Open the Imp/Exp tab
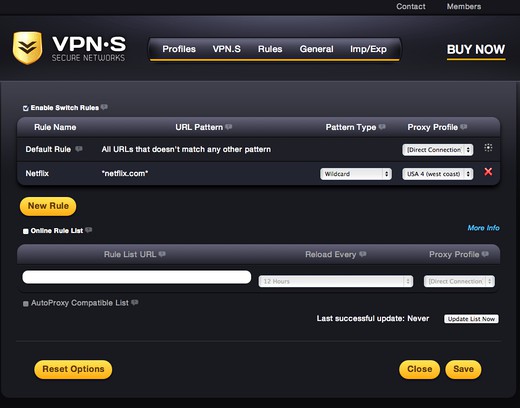The image size is (520, 408). click(368, 49)
